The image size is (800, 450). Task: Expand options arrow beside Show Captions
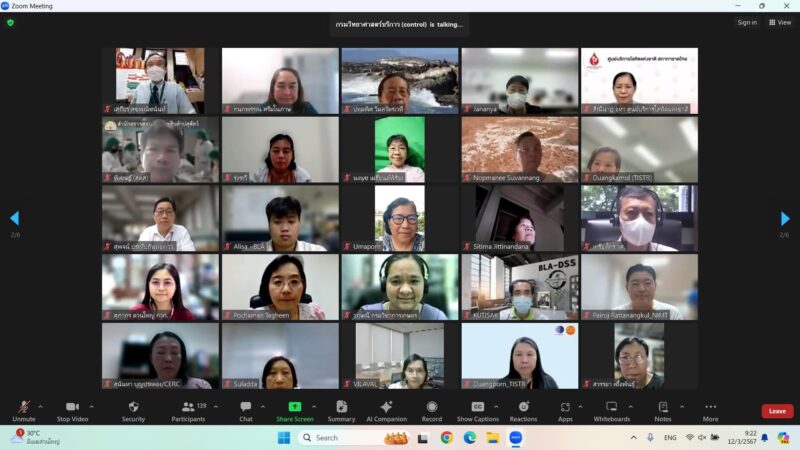pyautogui.click(x=496, y=407)
